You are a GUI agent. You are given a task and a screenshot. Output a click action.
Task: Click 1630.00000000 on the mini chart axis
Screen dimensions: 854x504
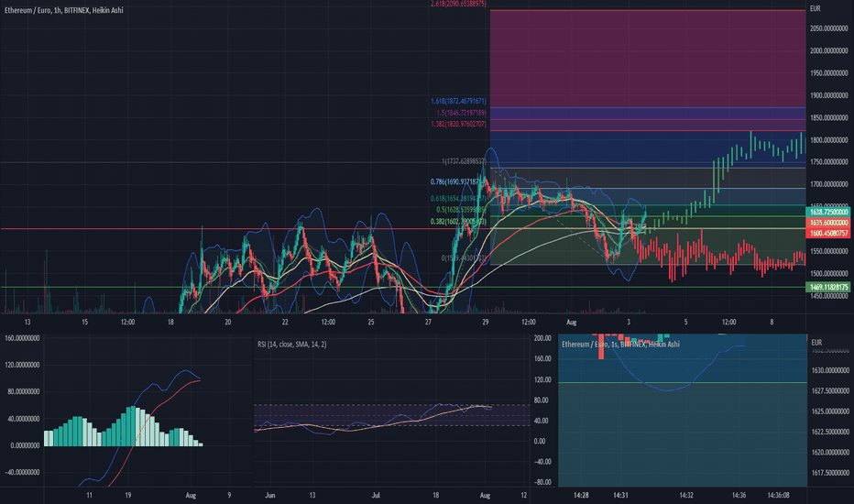coord(830,370)
